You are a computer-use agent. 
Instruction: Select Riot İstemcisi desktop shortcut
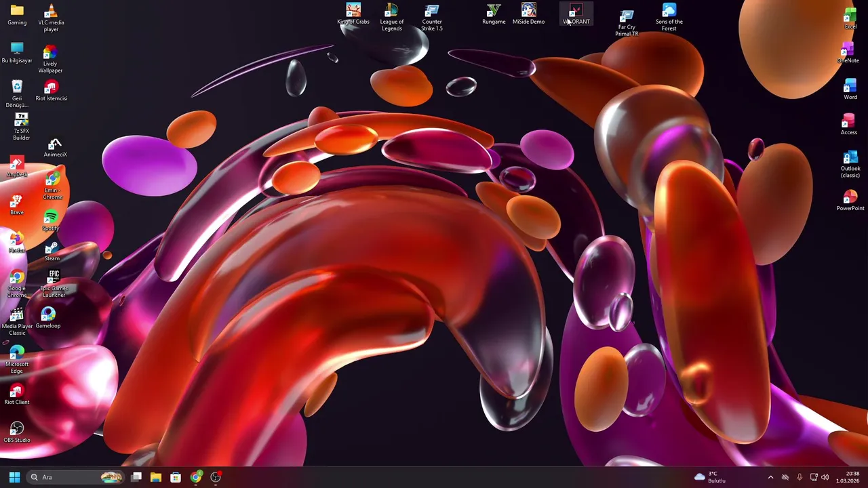coord(51,91)
